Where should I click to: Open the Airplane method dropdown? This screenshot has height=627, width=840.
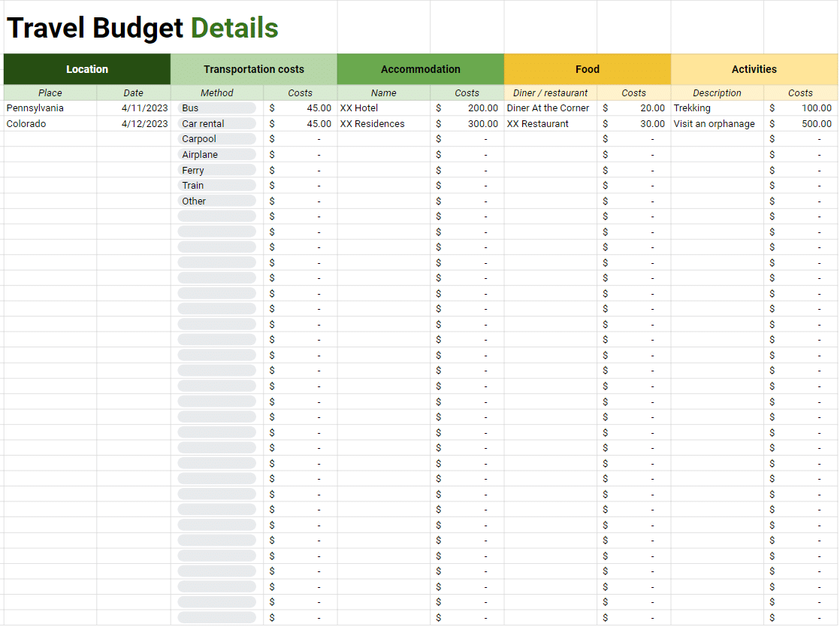pyautogui.click(x=216, y=154)
